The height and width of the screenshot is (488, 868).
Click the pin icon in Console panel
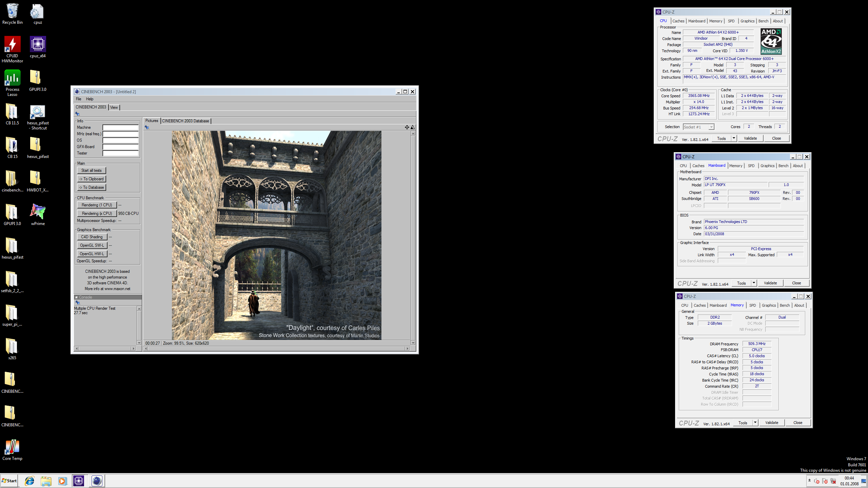77,302
